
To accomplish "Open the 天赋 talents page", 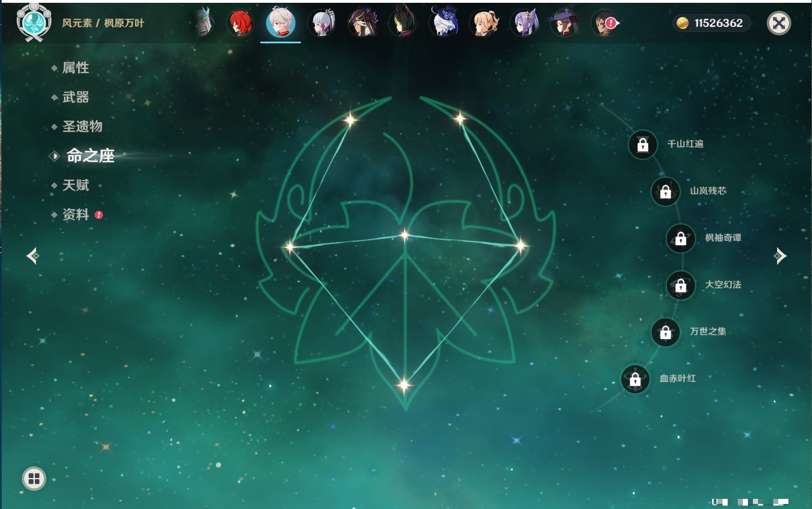I will coord(75,185).
